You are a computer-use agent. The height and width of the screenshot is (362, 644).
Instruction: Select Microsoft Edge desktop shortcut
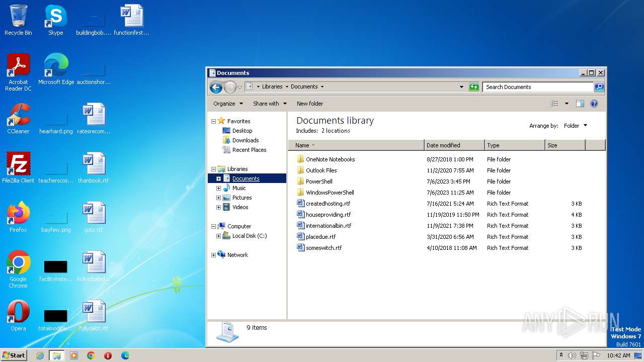[x=56, y=69]
